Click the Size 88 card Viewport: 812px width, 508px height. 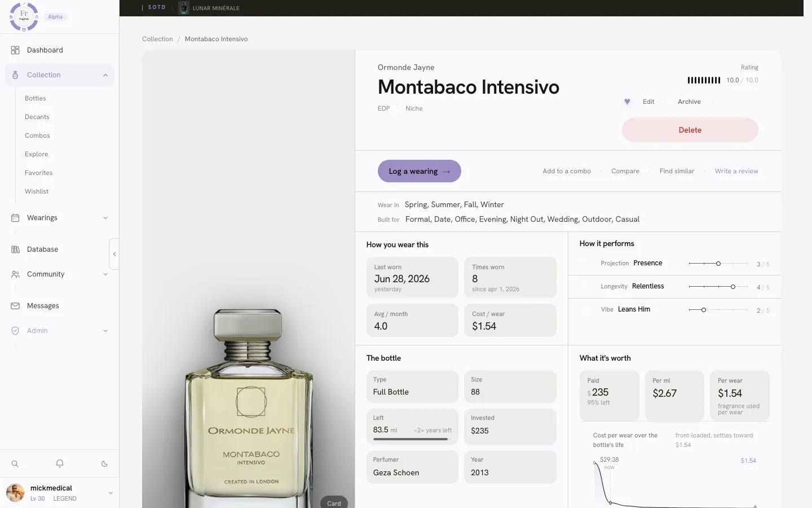[510, 387]
